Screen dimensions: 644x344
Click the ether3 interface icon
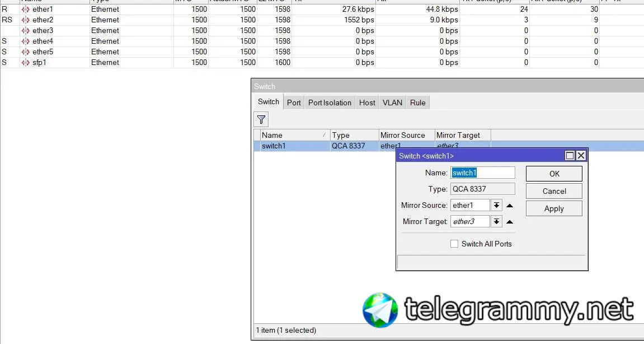click(x=26, y=30)
